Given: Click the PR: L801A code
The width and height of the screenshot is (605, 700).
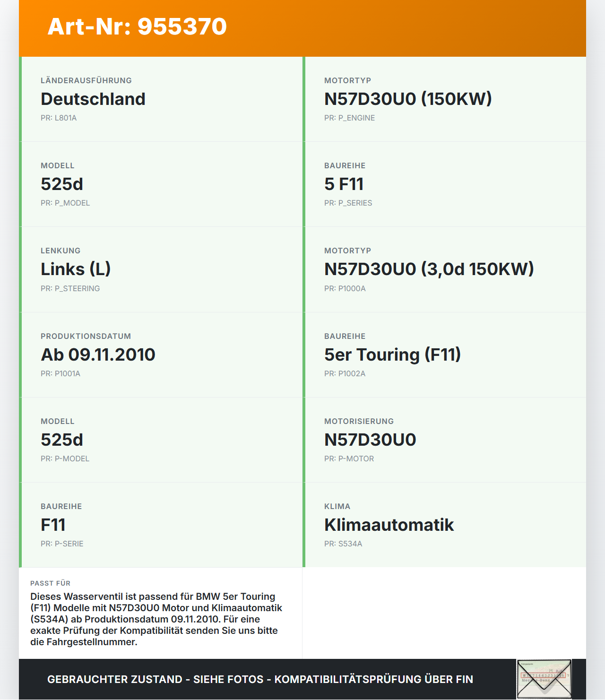Looking at the screenshot, I should (59, 118).
